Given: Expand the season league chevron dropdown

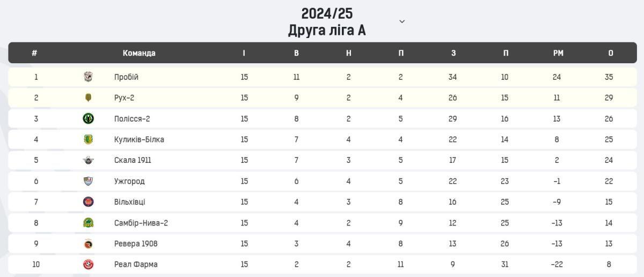Looking at the screenshot, I should coord(402,21).
